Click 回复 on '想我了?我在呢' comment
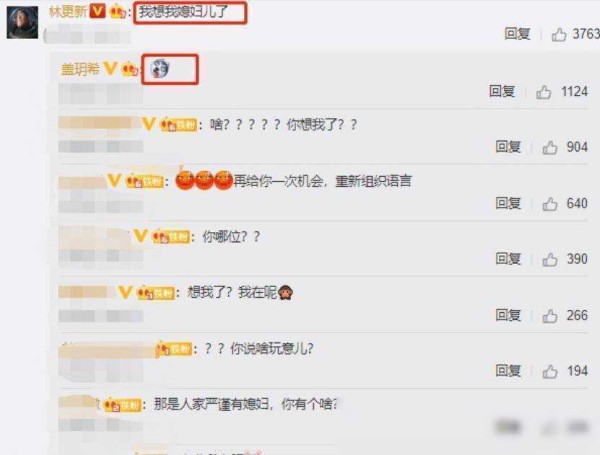This screenshot has height=455, width=600. click(508, 315)
